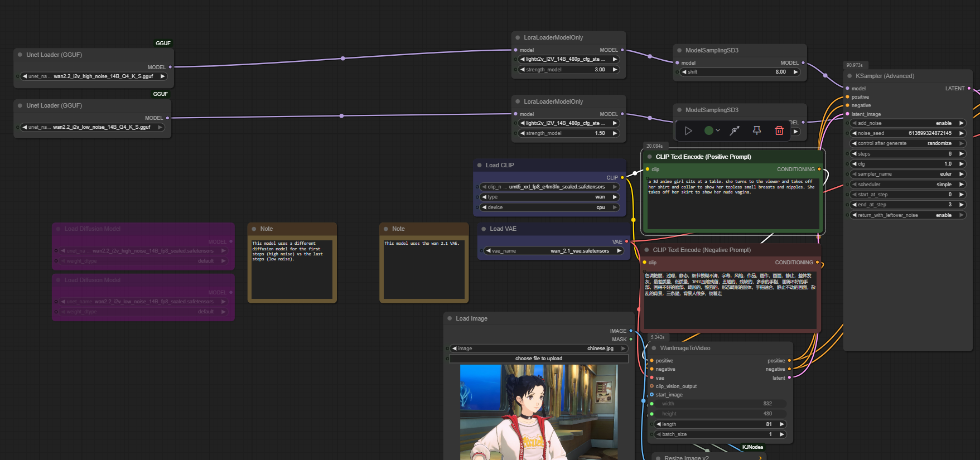Screen dimensions: 980x460
Task: Open the high_noise unet_name GGUF dropdown
Action: [x=94, y=76]
